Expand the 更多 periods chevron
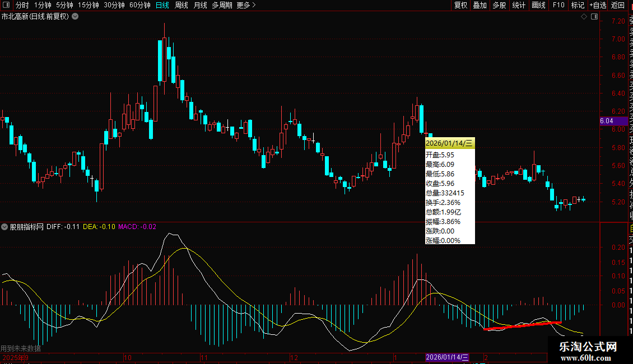Viewport: 633px width, 364px height. 254,5
